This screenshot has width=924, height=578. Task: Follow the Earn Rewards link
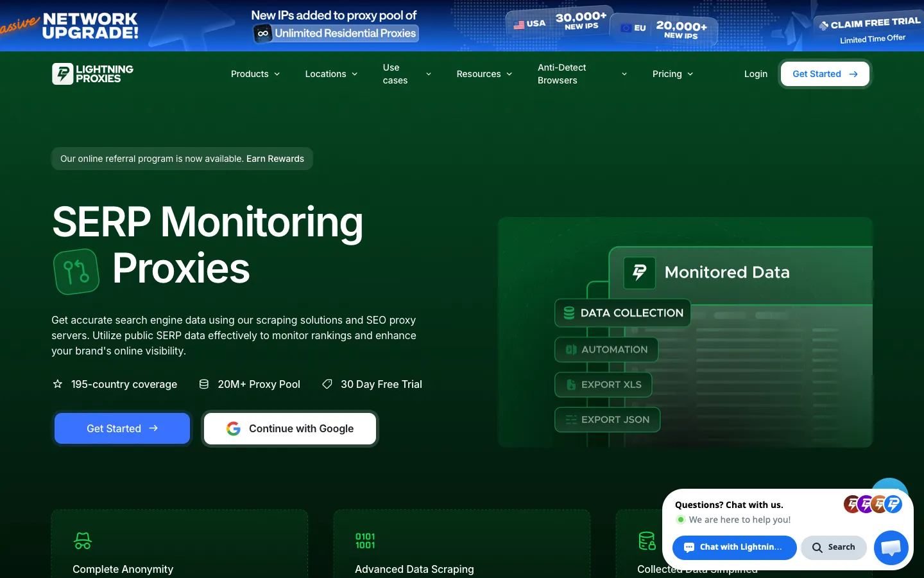(275, 159)
